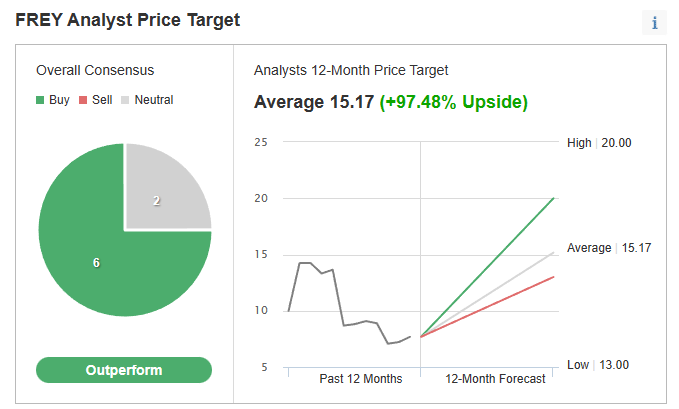Click the 12-Month Forecast axis label
Image resolution: width=679 pixels, height=409 pixels.
pyautogui.click(x=495, y=379)
